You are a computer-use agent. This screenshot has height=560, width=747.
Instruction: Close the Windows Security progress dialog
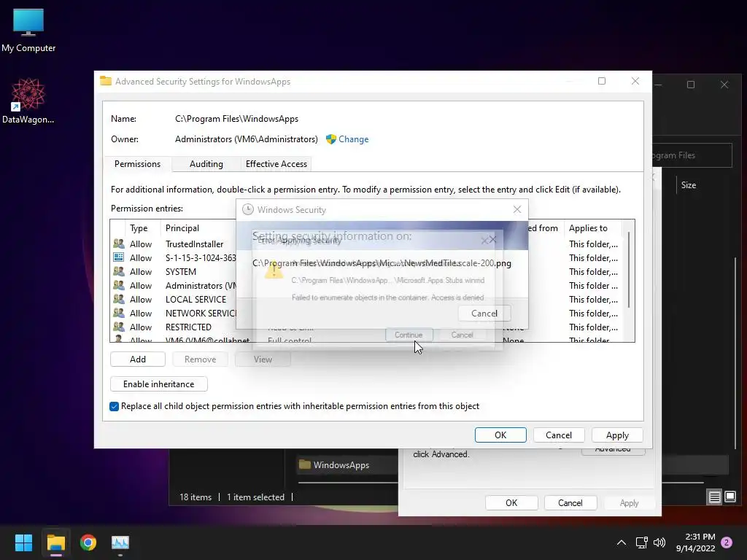click(517, 209)
